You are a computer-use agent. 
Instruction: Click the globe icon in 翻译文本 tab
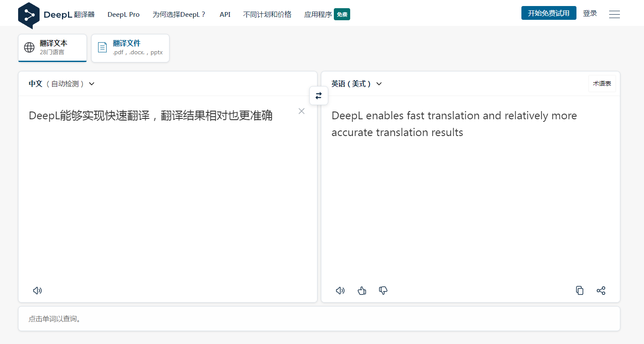29,47
